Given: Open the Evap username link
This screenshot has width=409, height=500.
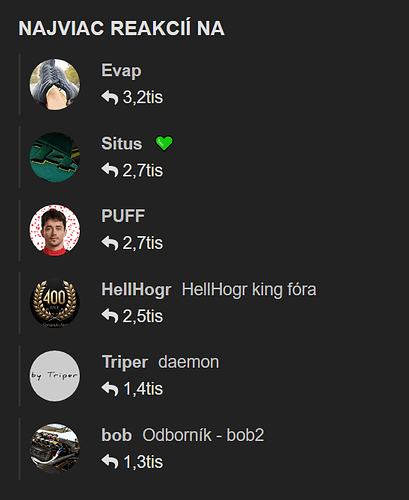Looking at the screenshot, I should (121, 71).
